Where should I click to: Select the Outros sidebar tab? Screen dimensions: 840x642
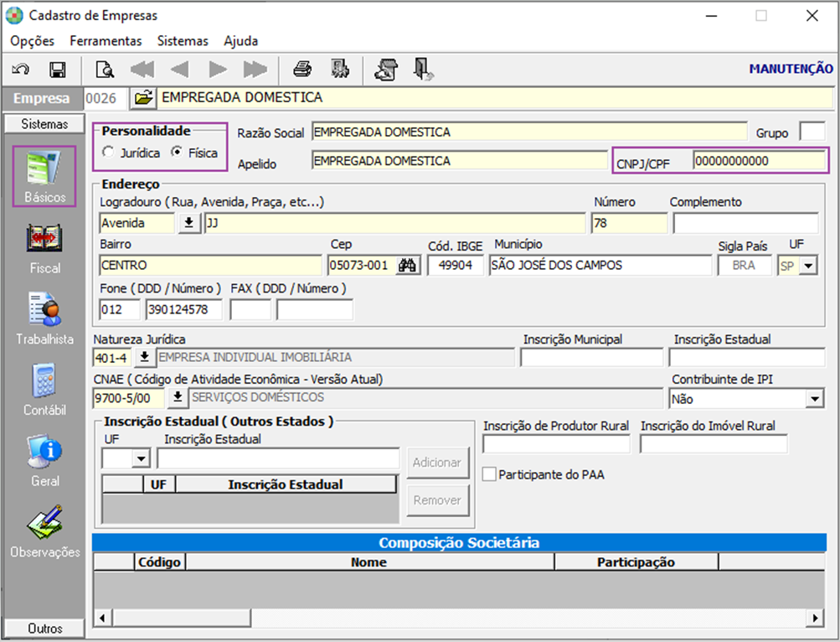point(44,628)
